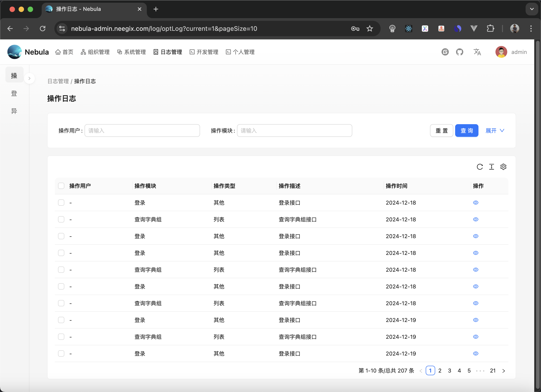
Task: Open the table density icon
Action: coord(491,167)
